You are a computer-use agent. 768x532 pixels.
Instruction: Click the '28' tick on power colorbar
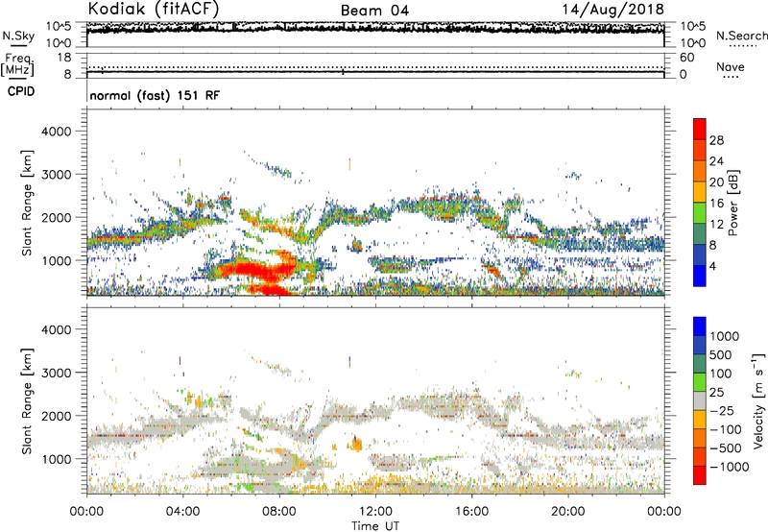[716, 140]
